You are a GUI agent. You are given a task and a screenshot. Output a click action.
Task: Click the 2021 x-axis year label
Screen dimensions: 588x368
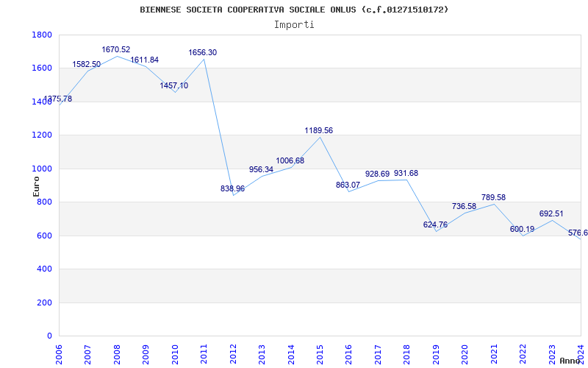coord(494,355)
